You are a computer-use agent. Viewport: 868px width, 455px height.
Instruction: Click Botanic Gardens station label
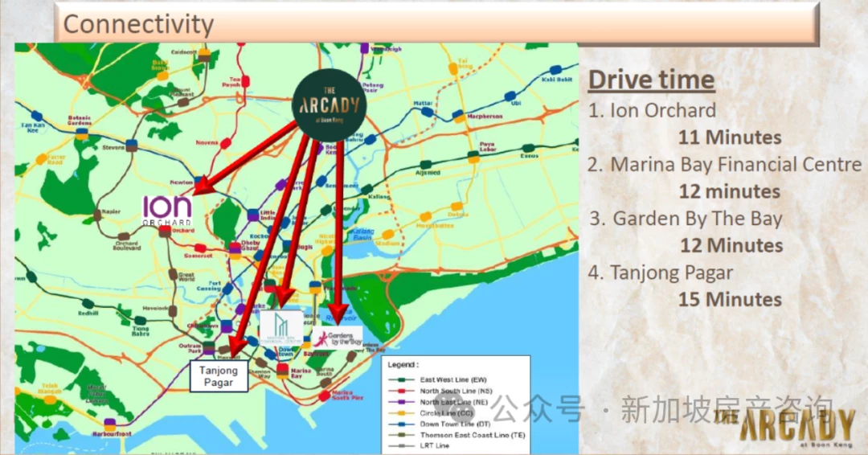click(x=80, y=121)
